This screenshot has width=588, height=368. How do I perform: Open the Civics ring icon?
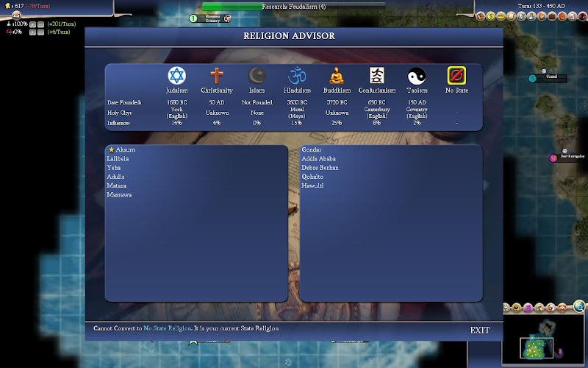click(x=501, y=16)
